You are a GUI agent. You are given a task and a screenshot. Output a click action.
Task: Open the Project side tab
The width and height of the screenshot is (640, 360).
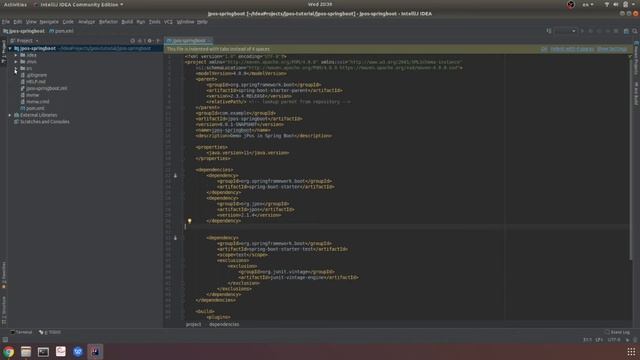4,51
